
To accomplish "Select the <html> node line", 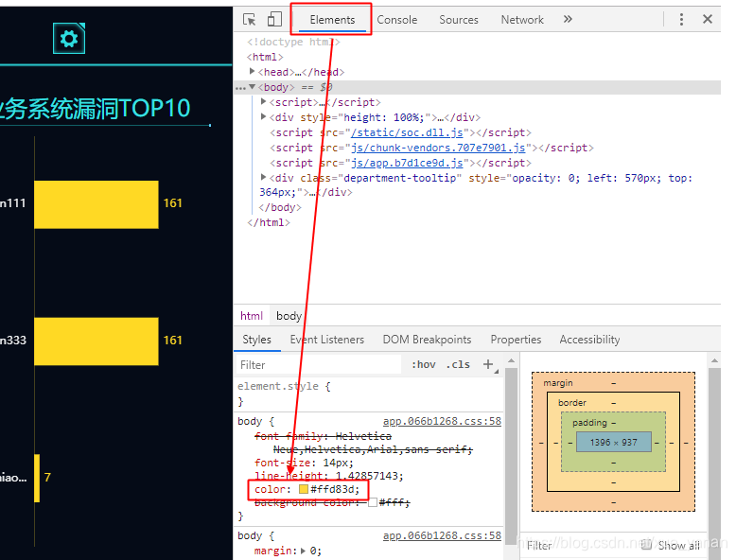I will coord(265,57).
